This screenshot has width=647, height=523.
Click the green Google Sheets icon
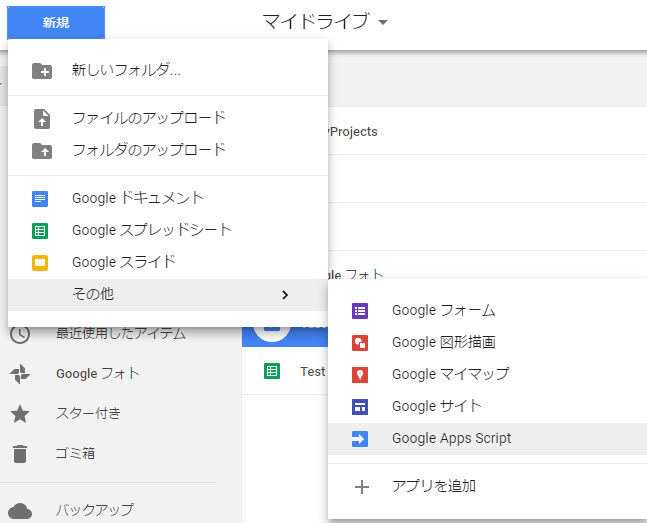pyautogui.click(x=40, y=231)
